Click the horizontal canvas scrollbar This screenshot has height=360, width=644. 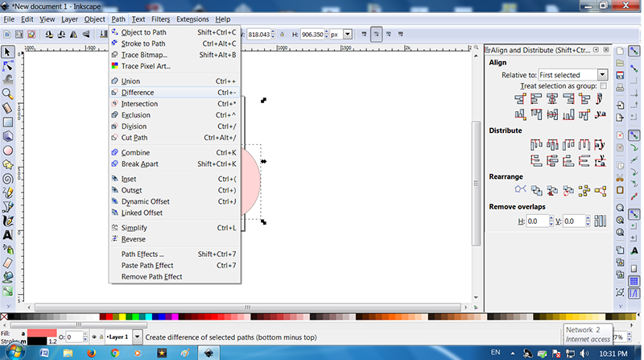248,308
